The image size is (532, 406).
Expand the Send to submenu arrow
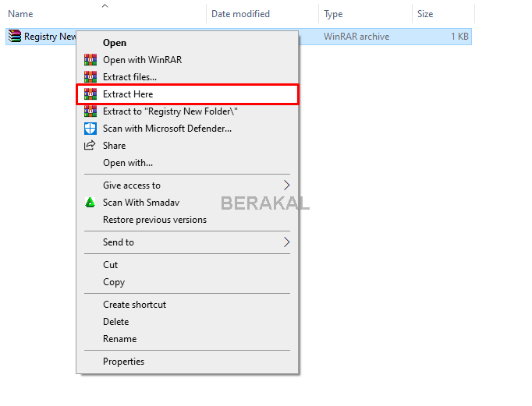(286, 242)
